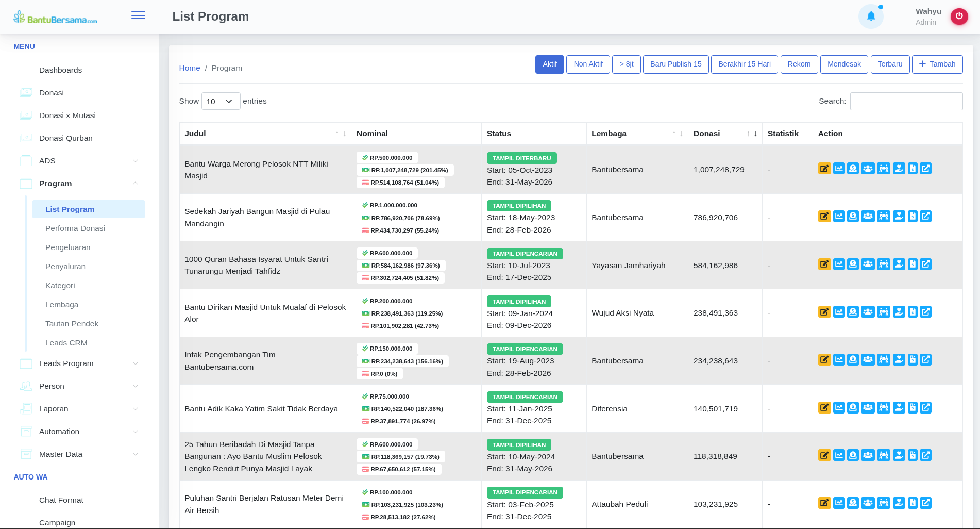Edit the 1000 Quran Bahasa Isyarat program
This screenshot has width=980, height=529.
coord(824,264)
